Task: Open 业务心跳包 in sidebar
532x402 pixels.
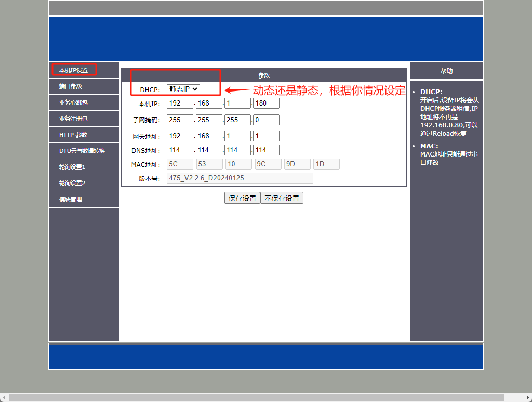Action: 73,102
